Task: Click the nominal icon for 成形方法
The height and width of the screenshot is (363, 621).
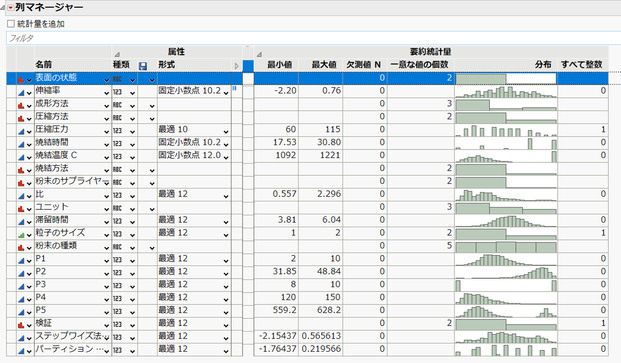Action: [21, 105]
